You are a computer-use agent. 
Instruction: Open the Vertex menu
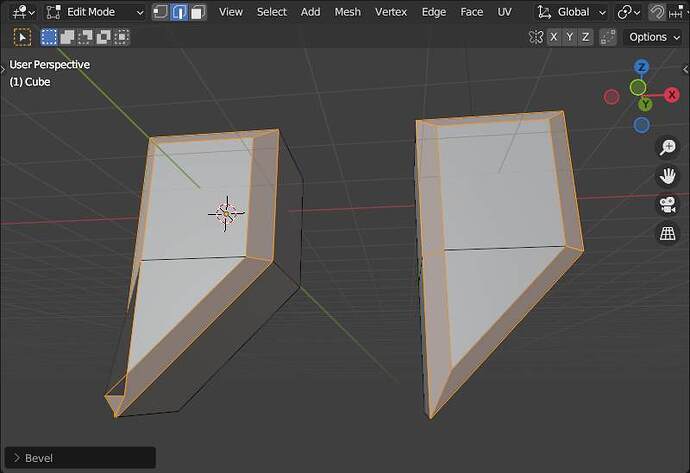(x=391, y=12)
